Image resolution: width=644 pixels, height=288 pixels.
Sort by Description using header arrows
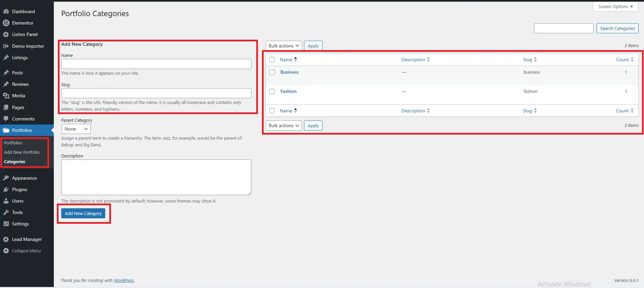[428, 60]
